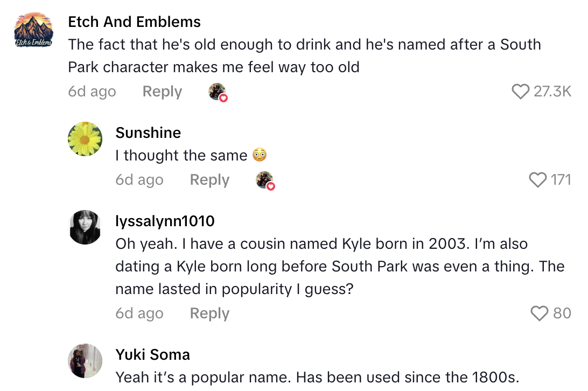Tap Yuki Soma's avatar

(x=85, y=361)
